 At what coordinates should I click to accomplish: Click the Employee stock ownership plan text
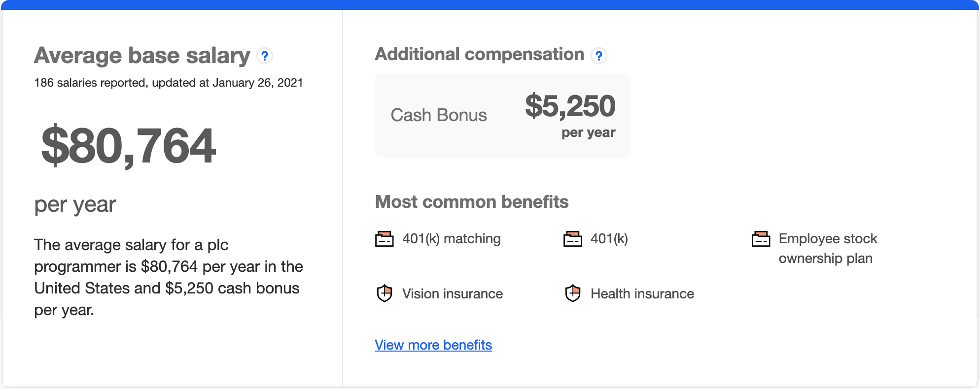click(x=828, y=248)
